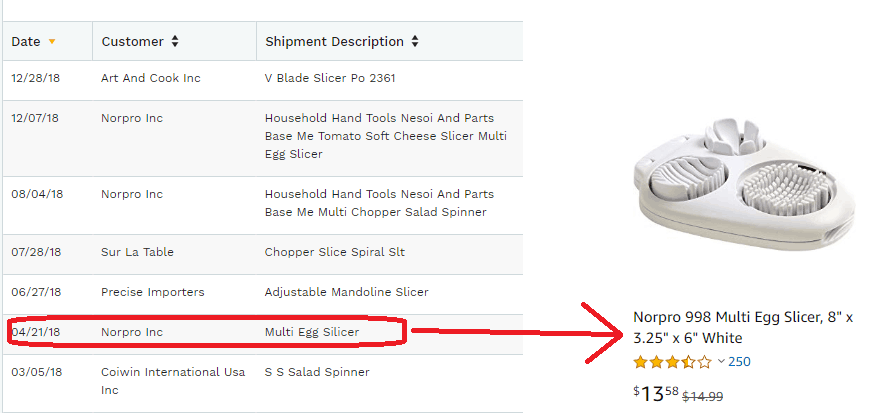870x413 pixels.
Task: Click Coiwin International Usa Inc customer
Action: (173, 381)
